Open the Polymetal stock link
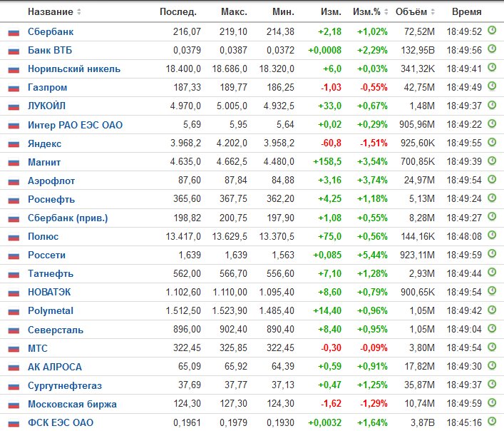Image resolution: width=504 pixels, height=431 pixels. coord(51,310)
